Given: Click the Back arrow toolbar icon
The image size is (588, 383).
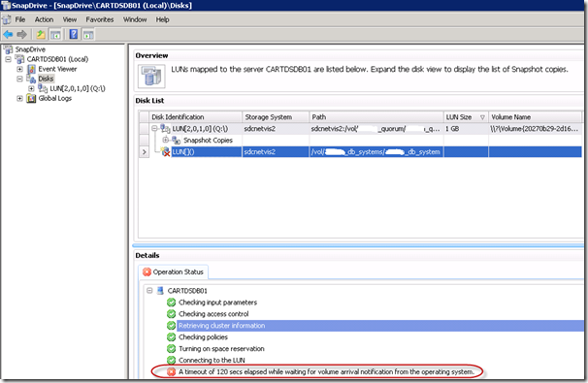Looking at the screenshot, I should tap(8, 35).
